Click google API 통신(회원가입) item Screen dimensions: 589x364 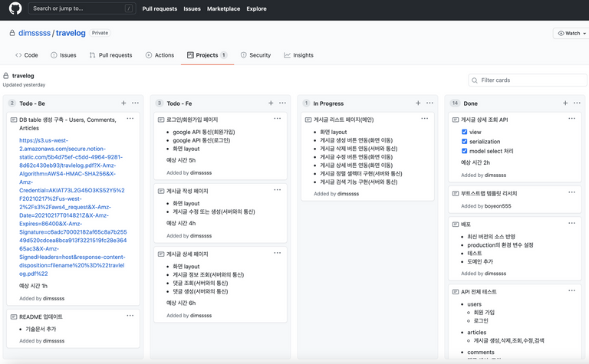coord(204,132)
